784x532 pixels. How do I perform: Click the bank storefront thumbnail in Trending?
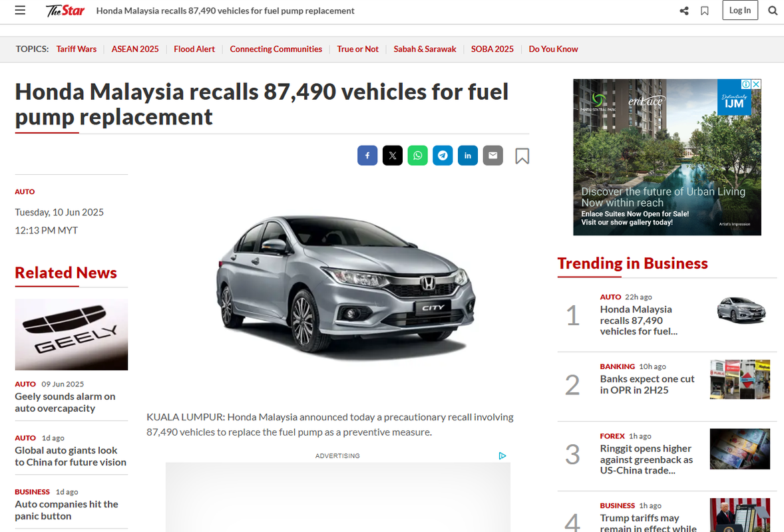click(x=740, y=379)
